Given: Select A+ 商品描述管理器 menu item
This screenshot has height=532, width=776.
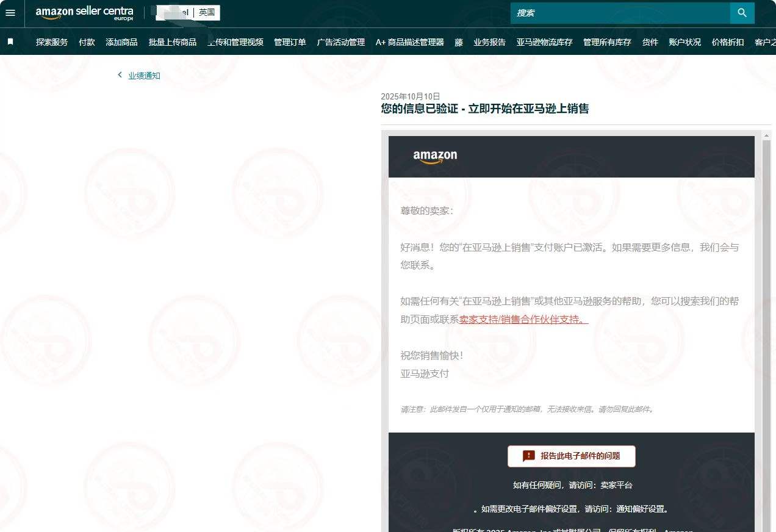Looking at the screenshot, I should pos(409,42).
